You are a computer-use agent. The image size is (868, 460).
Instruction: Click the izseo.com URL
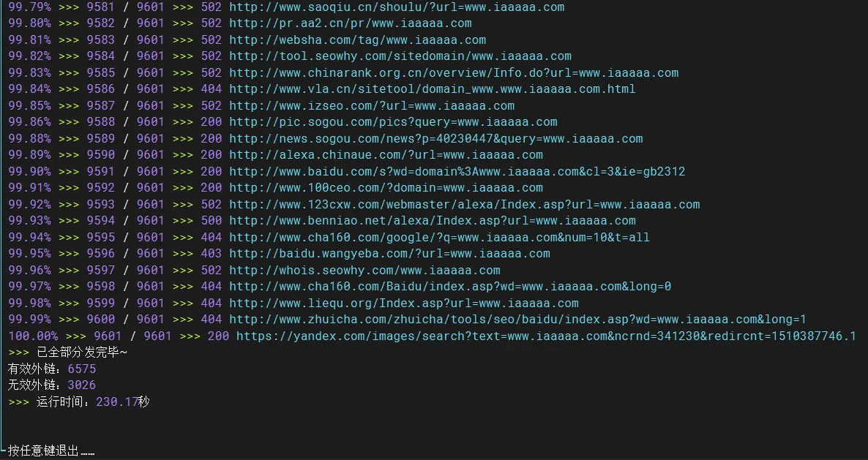(372, 105)
